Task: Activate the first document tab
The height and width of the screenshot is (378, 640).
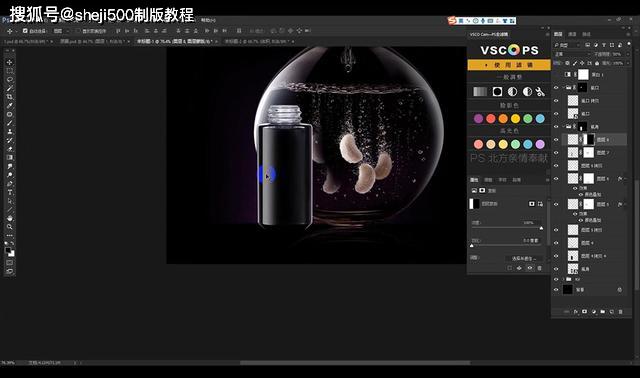Action: 28,41
